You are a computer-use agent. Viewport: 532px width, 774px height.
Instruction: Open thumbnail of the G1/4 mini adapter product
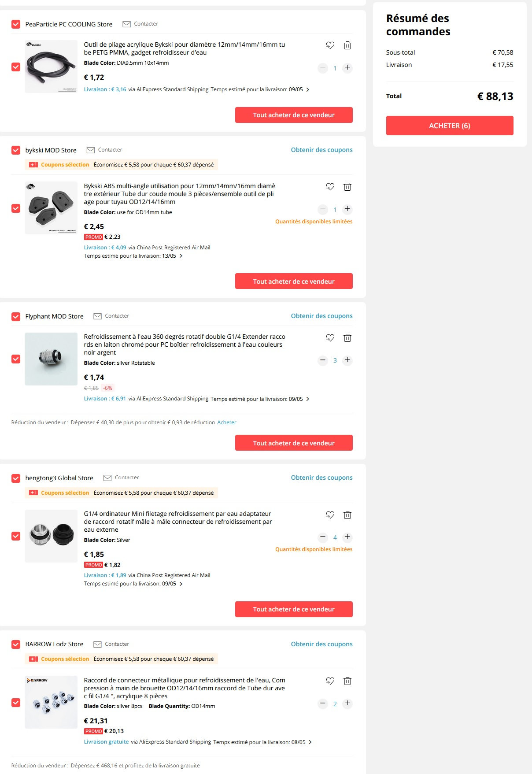(x=51, y=536)
